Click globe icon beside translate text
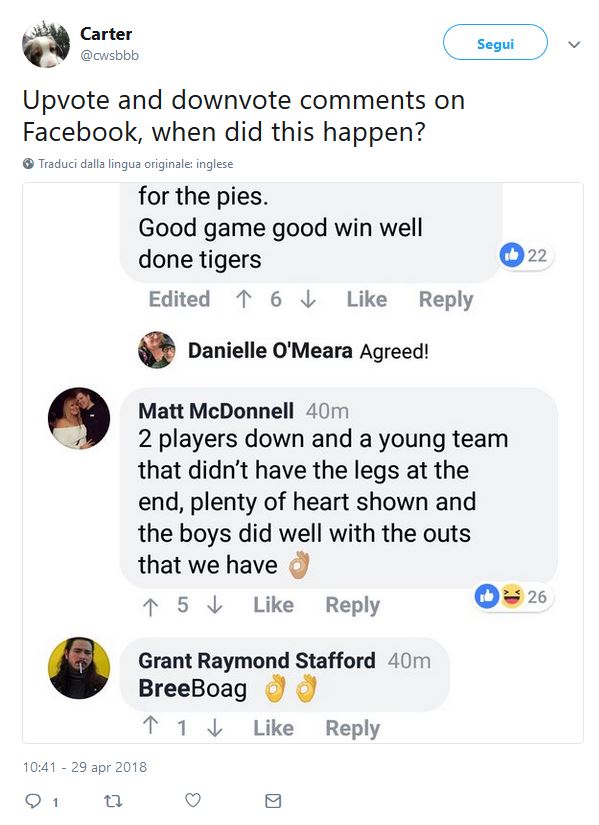The width and height of the screenshot is (599, 825). click(28, 164)
